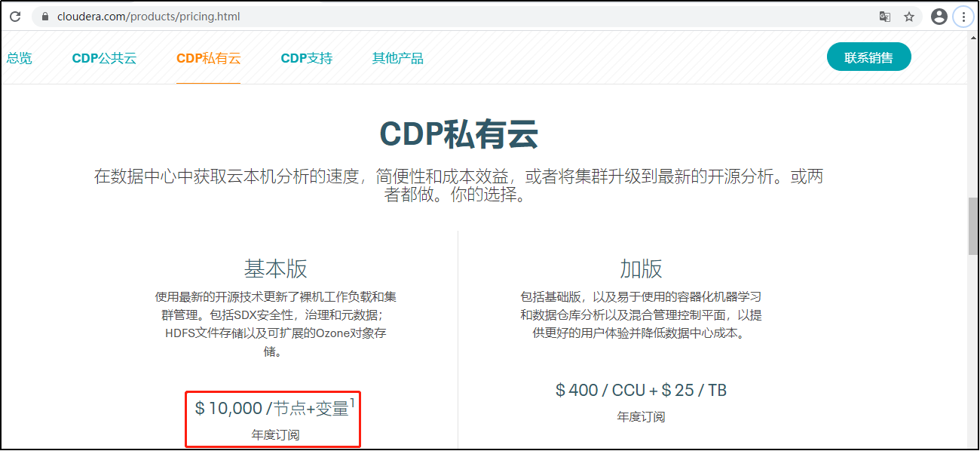
Task: Click the intro paragraph starting 在数据中心中获取
Action: [458, 186]
